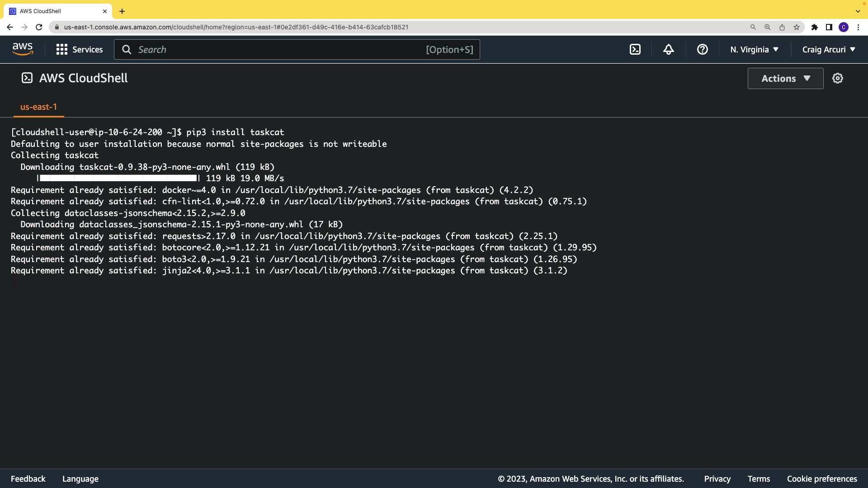Screen dimensions: 868x488
Task: Open a new browser tab
Action: point(122,11)
